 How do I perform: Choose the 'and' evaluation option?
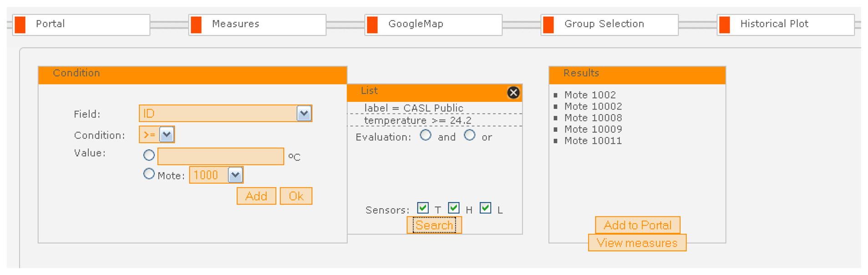pos(426,135)
